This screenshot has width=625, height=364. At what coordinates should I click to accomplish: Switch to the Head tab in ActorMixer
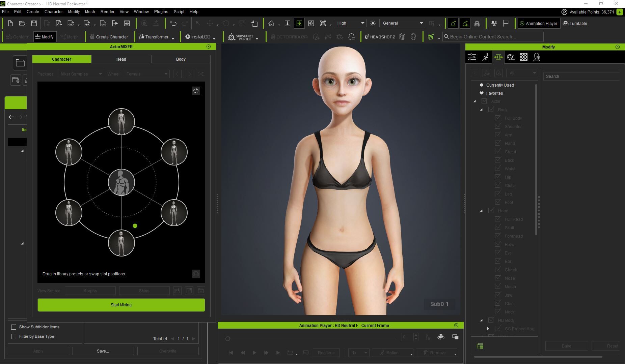click(121, 59)
